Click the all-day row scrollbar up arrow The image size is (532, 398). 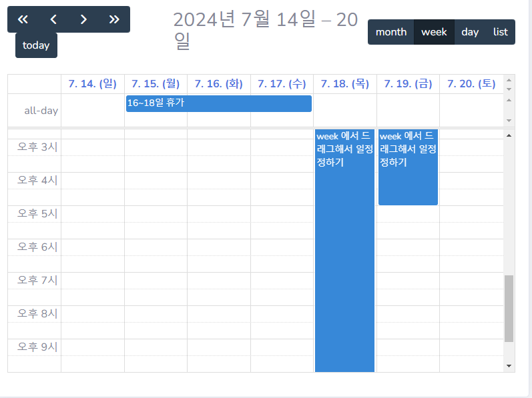(x=509, y=100)
